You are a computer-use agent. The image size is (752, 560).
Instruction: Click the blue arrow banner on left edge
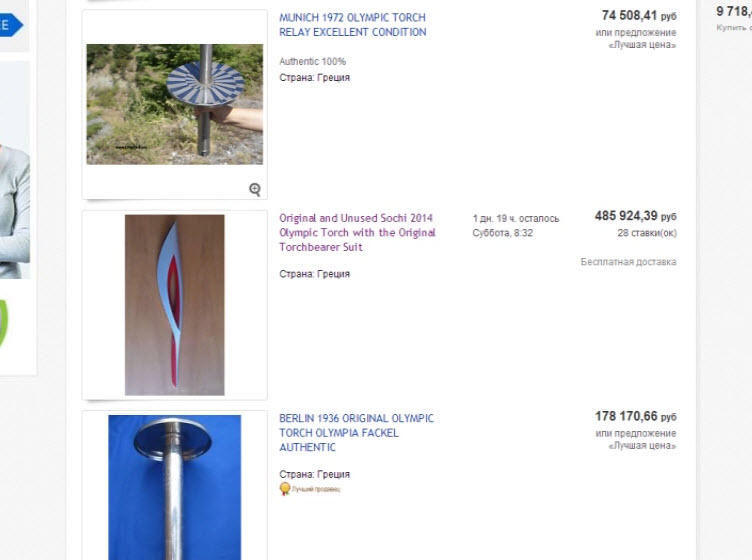coord(11,25)
